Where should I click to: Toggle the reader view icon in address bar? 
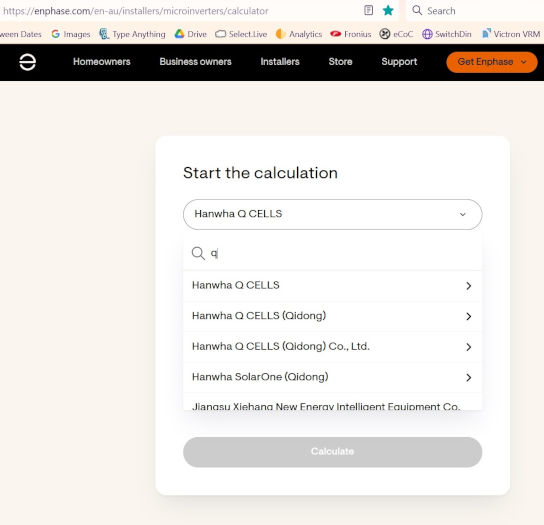point(368,10)
